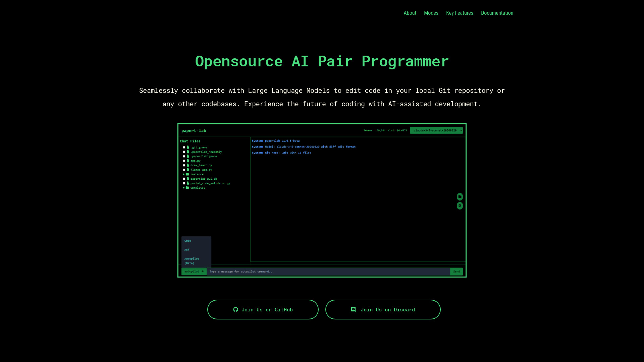
Task: Select the Code mode option
Action: click(187, 240)
